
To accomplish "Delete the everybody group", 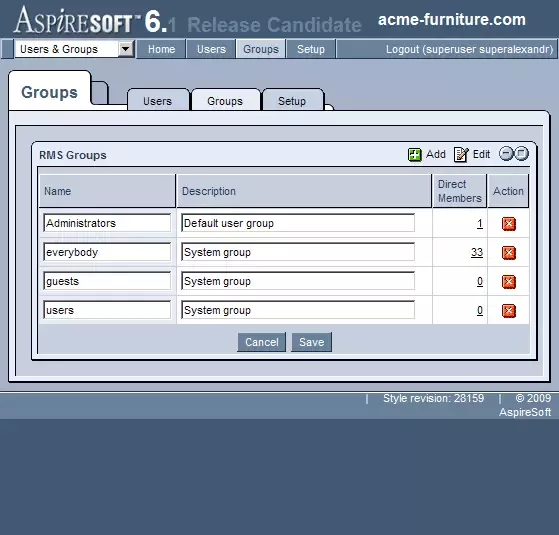I will [509, 253].
